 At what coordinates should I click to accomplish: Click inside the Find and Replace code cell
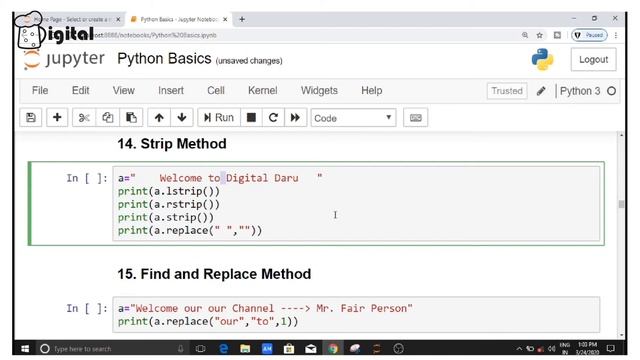[x=356, y=315]
